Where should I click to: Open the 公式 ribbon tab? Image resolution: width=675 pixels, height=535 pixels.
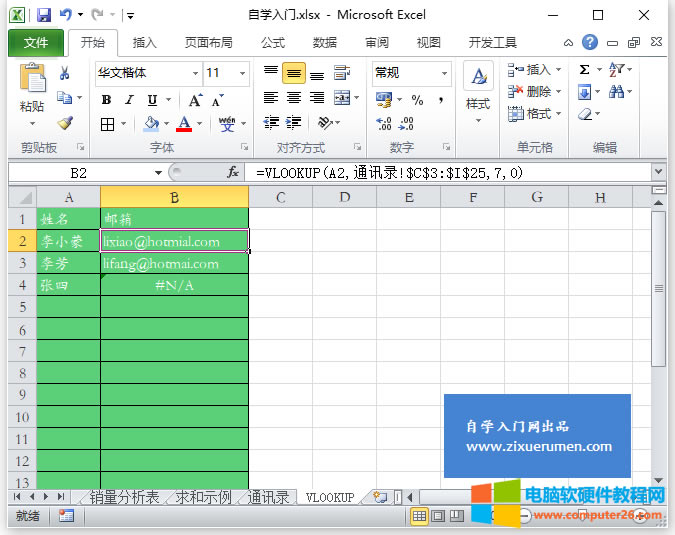272,43
